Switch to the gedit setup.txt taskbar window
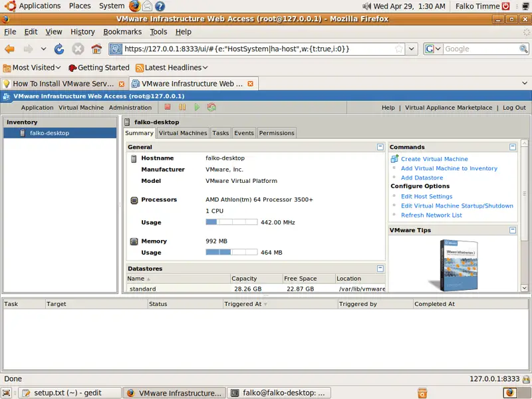532x399 pixels. tap(70, 393)
